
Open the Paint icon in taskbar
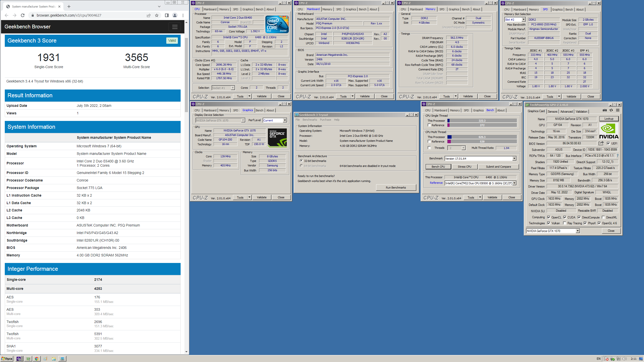[x=45, y=359]
